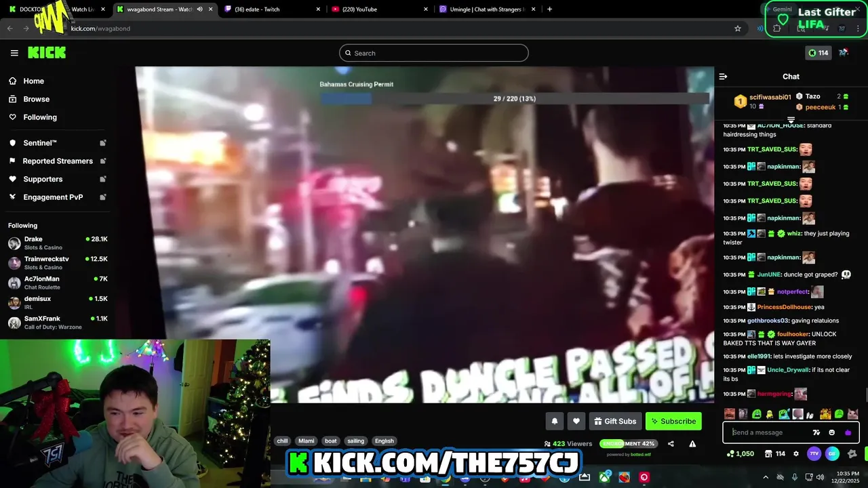Open demisux channel in Following list
The width and height of the screenshot is (868, 488).
[x=58, y=303]
